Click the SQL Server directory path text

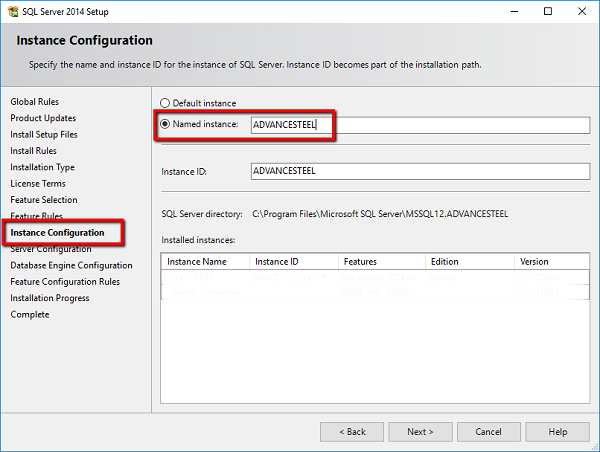(x=380, y=214)
